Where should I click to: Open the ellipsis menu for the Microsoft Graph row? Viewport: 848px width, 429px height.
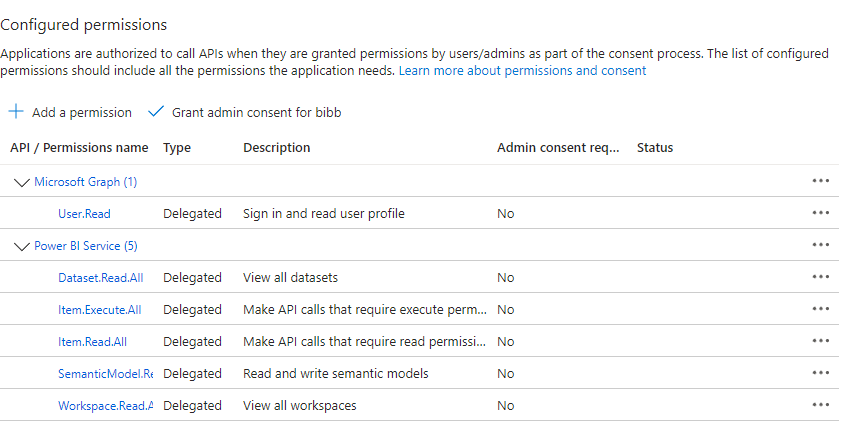pos(820,181)
